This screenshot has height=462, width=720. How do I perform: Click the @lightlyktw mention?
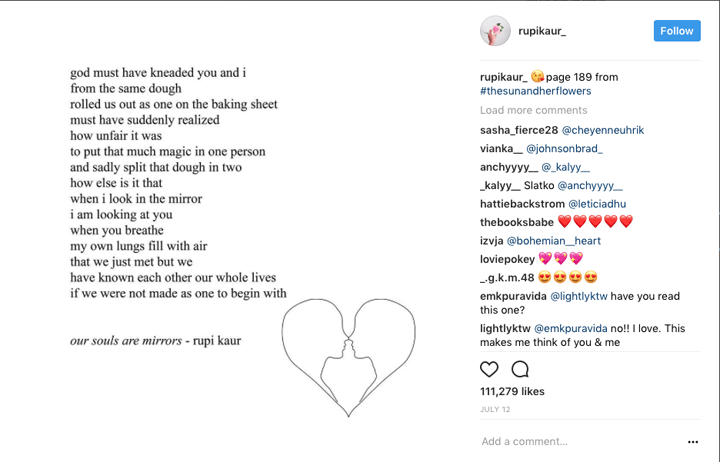579,296
